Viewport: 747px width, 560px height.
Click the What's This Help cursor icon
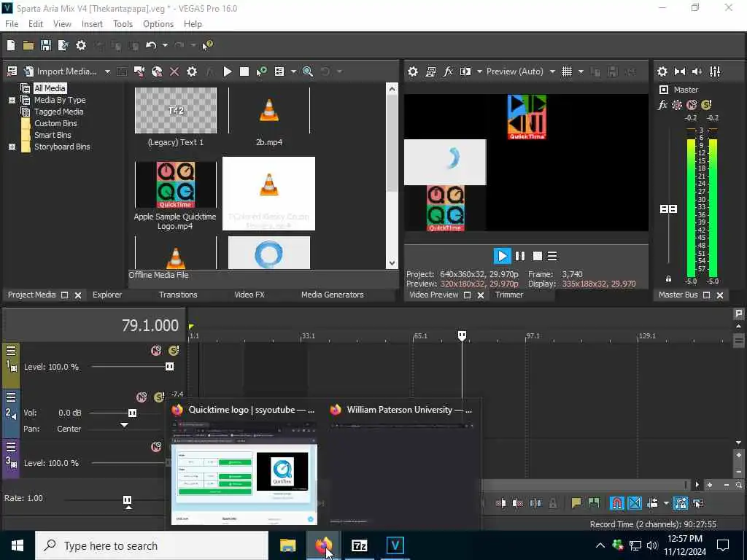207,45
